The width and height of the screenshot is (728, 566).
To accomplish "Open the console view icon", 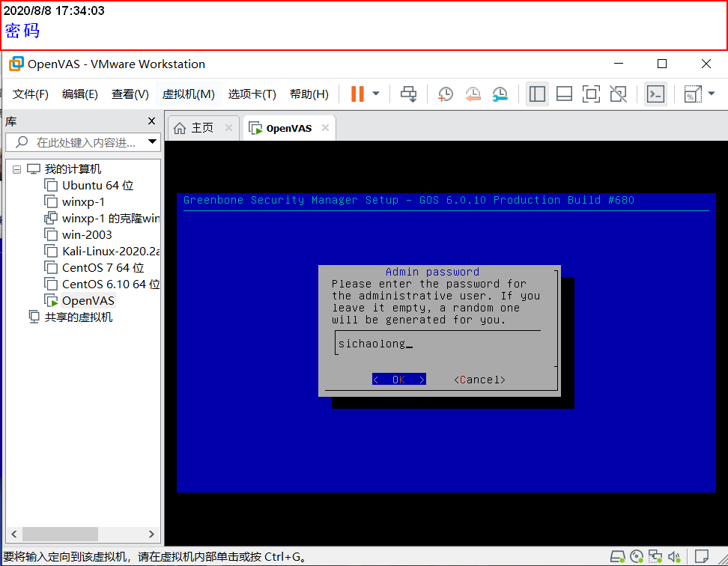I will [x=655, y=94].
